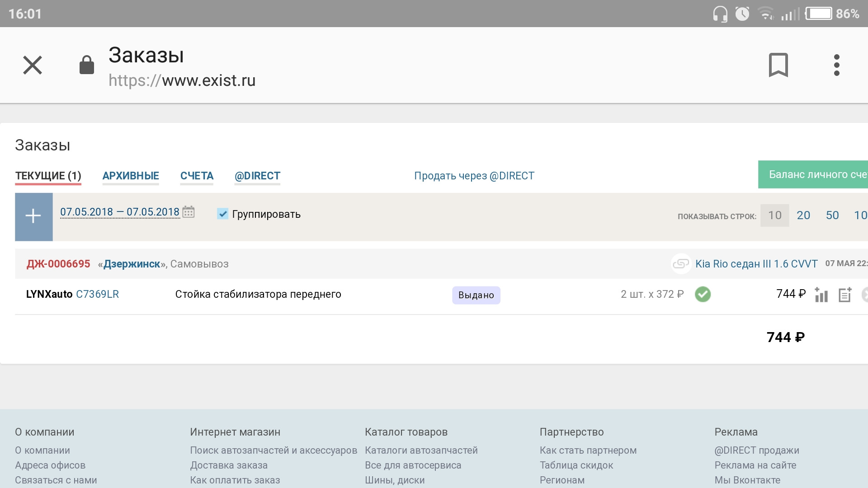Tap the secure lock icon
868x488 pixels.
pyautogui.click(x=86, y=65)
